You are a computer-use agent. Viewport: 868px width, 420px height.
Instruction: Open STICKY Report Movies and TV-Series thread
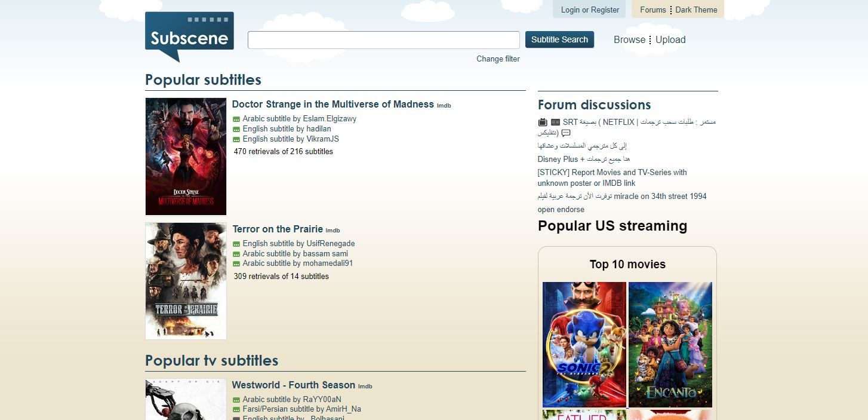pos(612,178)
